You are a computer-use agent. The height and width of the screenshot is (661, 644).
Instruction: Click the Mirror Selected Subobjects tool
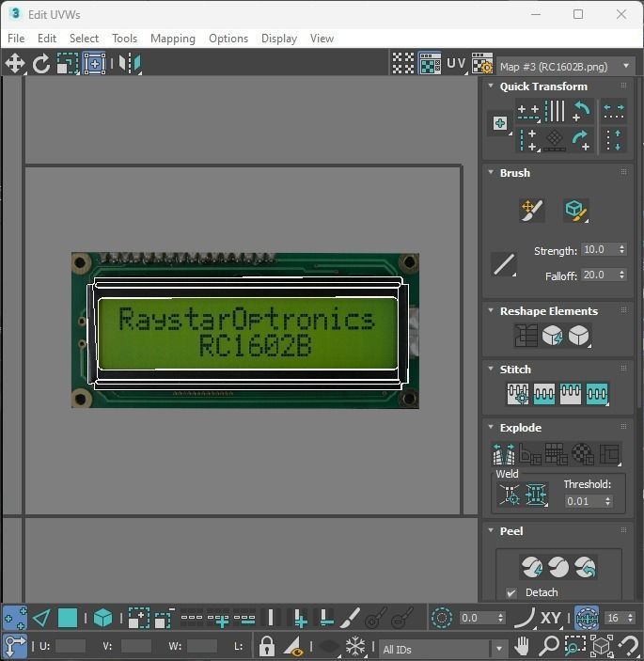(x=130, y=64)
